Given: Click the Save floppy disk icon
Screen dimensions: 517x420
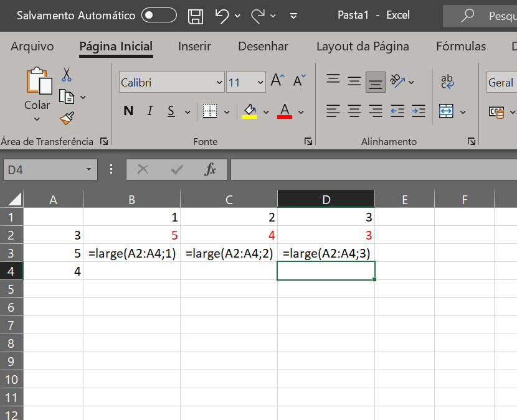Looking at the screenshot, I should pyautogui.click(x=196, y=16).
